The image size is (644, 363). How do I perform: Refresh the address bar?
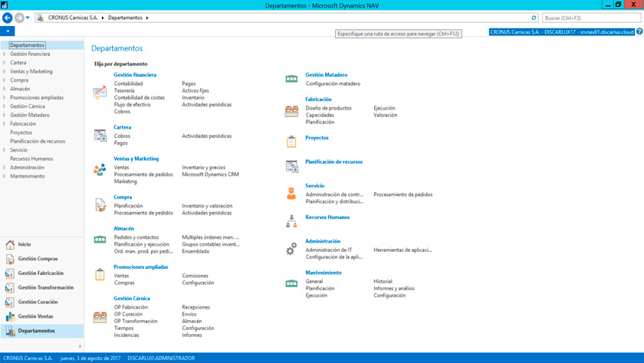[x=534, y=18]
